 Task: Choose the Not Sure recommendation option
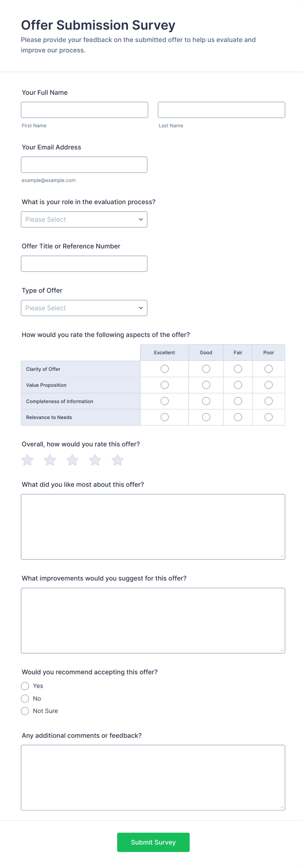click(x=25, y=711)
